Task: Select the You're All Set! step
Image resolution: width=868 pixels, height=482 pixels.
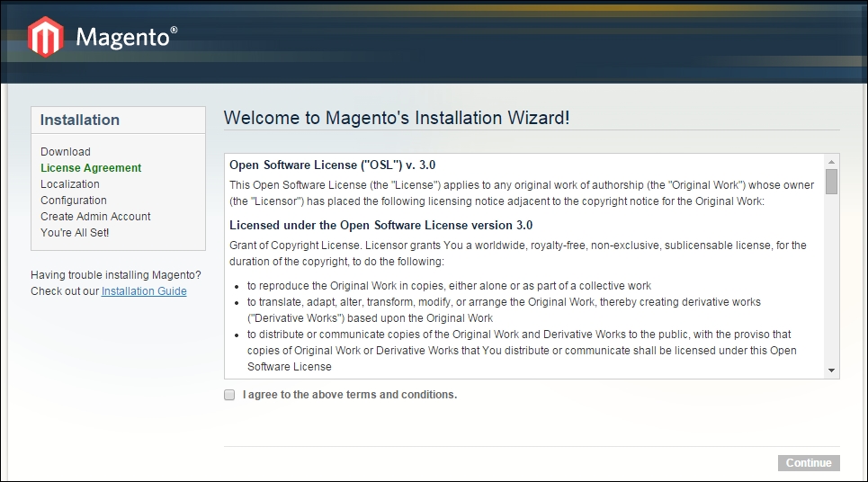Action: 75,232
